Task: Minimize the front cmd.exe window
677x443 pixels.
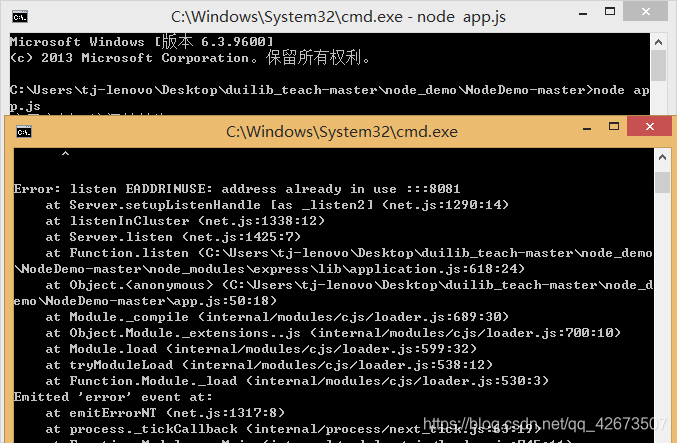Action: click(587, 128)
